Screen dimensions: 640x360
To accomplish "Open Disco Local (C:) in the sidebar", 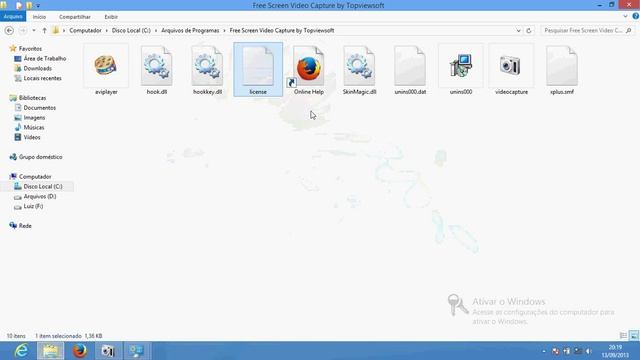I will [x=43, y=187].
